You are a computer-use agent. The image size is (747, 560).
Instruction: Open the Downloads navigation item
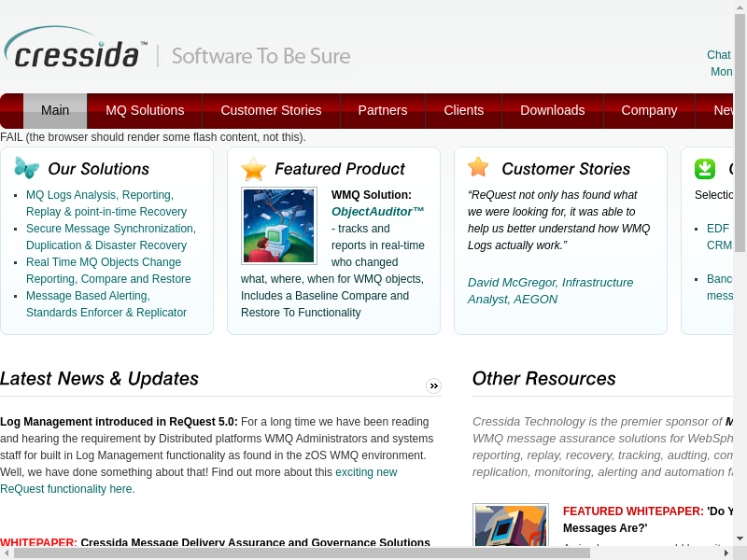coord(553,110)
